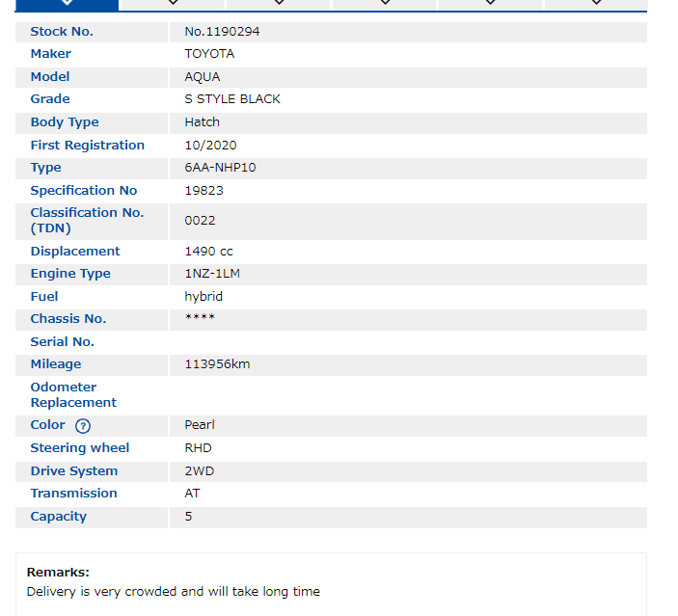Open the fourth tab with chevron

point(385,4)
